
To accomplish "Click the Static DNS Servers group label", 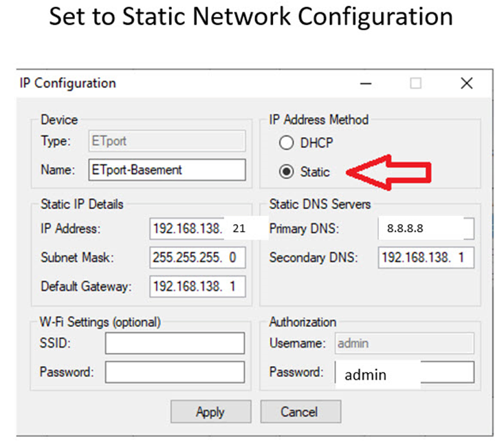I will (x=320, y=204).
